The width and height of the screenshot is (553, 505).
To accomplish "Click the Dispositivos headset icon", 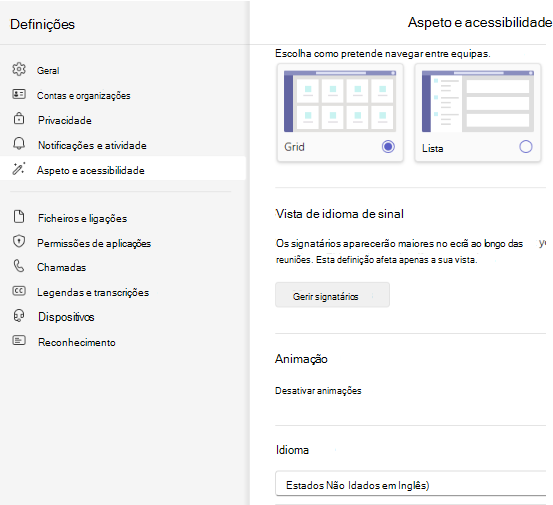I will (19, 316).
